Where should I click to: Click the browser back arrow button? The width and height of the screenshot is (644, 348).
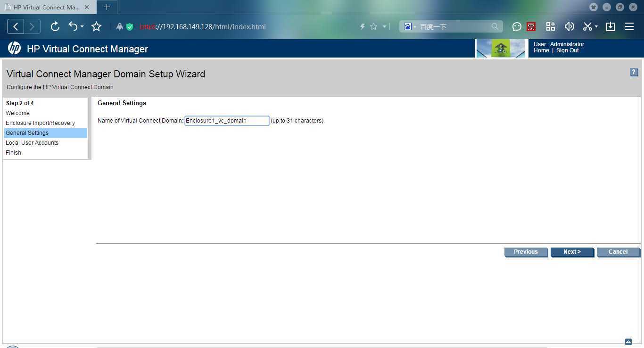[16, 26]
